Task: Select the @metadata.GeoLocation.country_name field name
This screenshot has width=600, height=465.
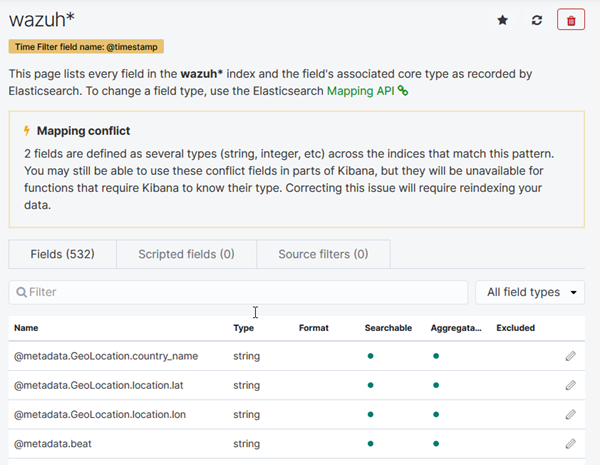Action: (106, 356)
